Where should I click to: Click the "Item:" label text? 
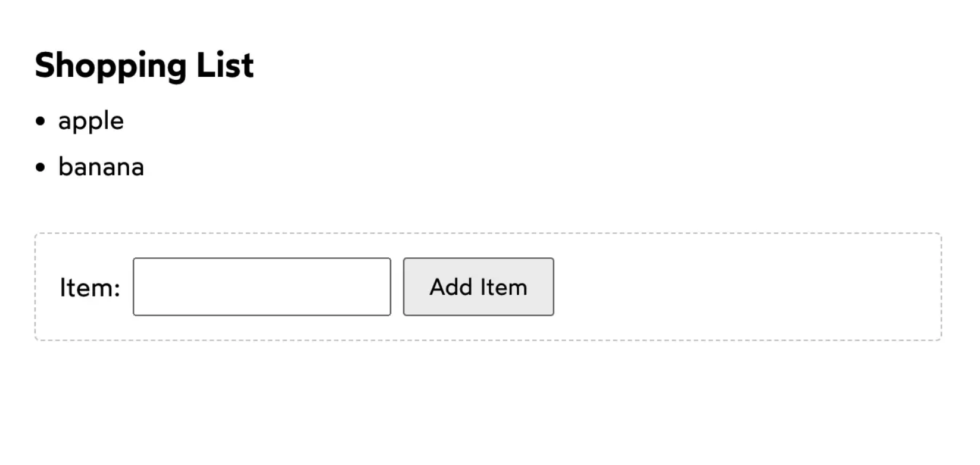[x=90, y=288]
